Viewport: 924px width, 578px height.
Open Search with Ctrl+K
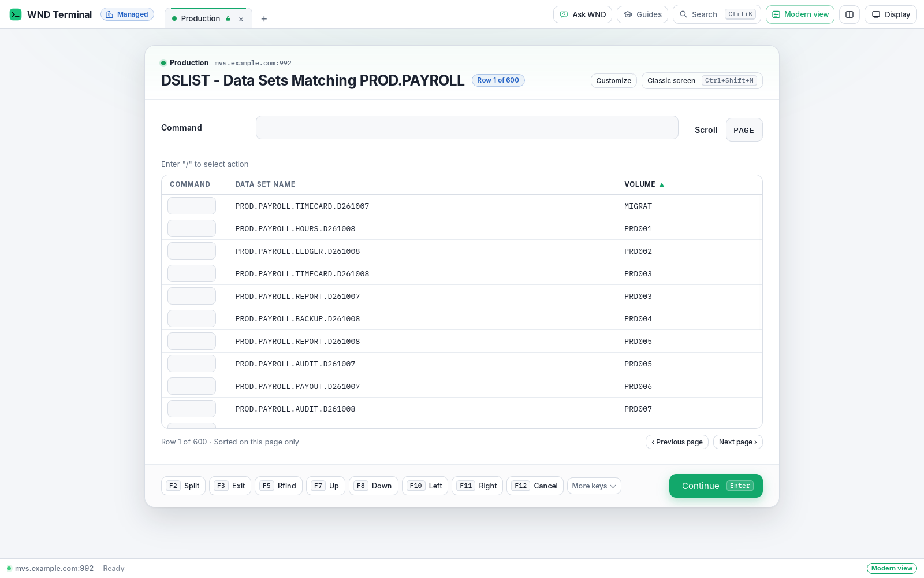click(717, 14)
